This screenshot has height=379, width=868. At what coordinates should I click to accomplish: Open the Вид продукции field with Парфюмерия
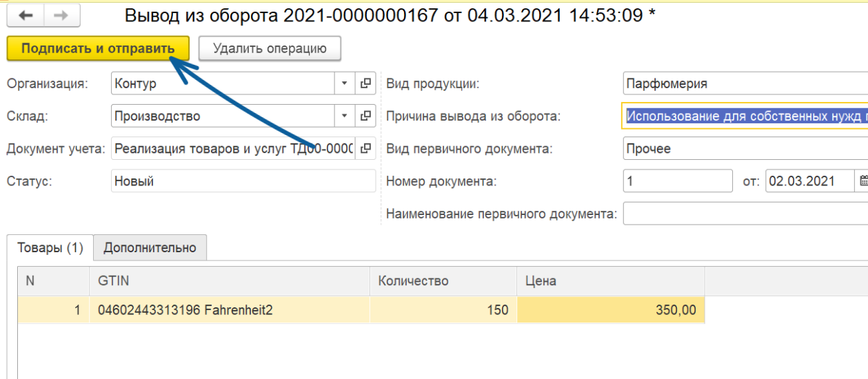coord(745,84)
